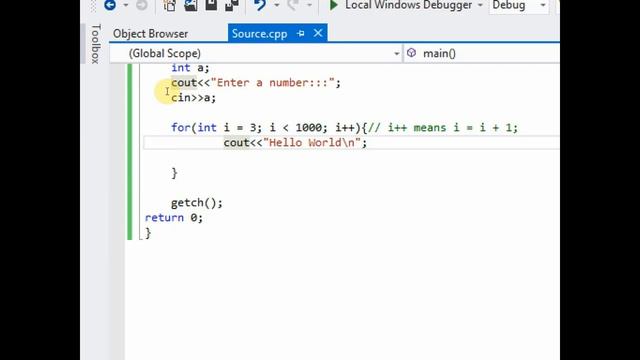Open the Debug configuration dropdown
Image resolution: width=640 pixels, height=360 pixels.
click(x=519, y=5)
